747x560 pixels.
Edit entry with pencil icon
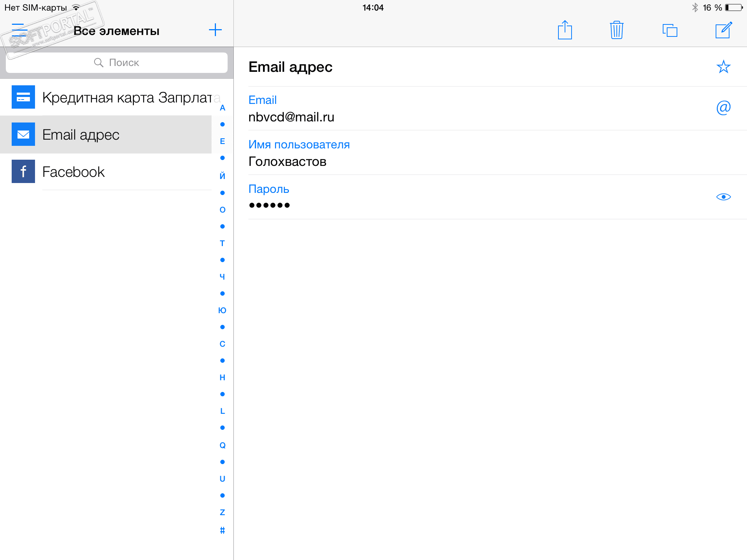click(724, 30)
